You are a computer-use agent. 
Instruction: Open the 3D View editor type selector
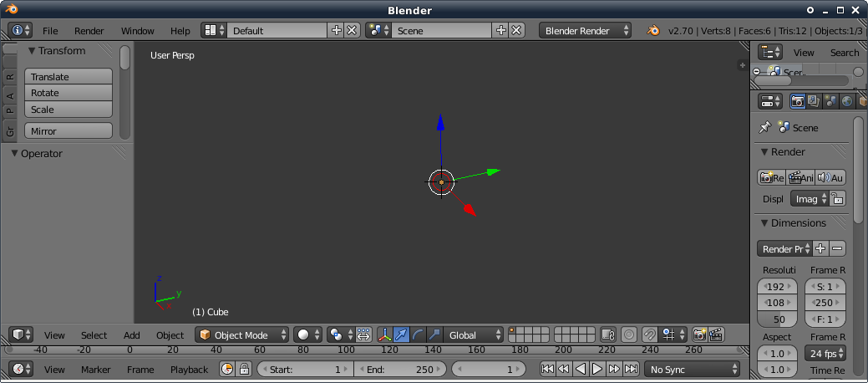22,334
